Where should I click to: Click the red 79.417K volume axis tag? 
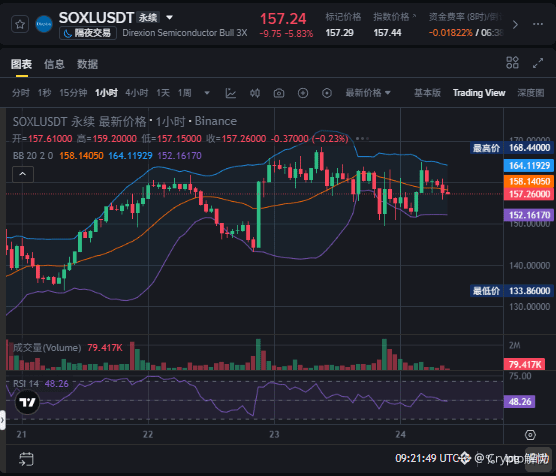[x=524, y=365]
